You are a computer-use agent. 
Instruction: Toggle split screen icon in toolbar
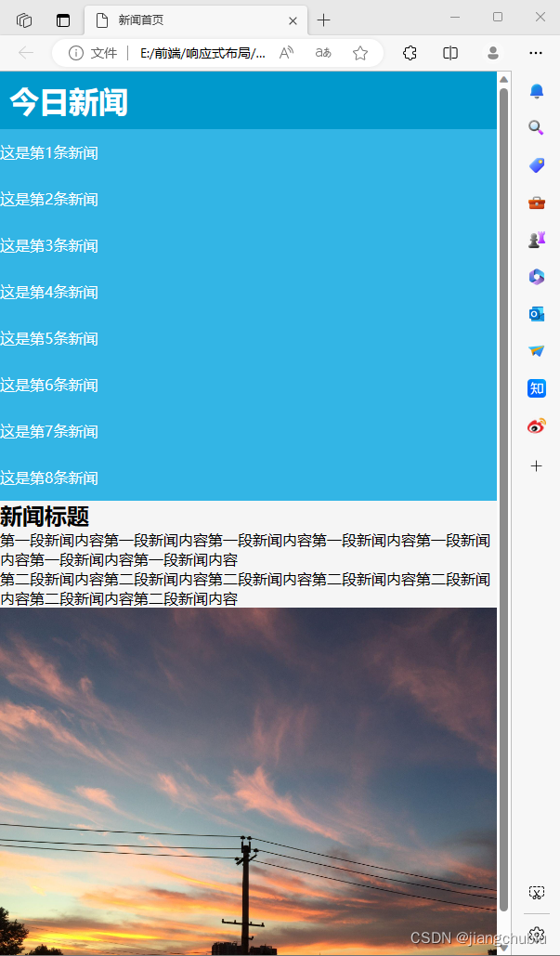coord(450,53)
